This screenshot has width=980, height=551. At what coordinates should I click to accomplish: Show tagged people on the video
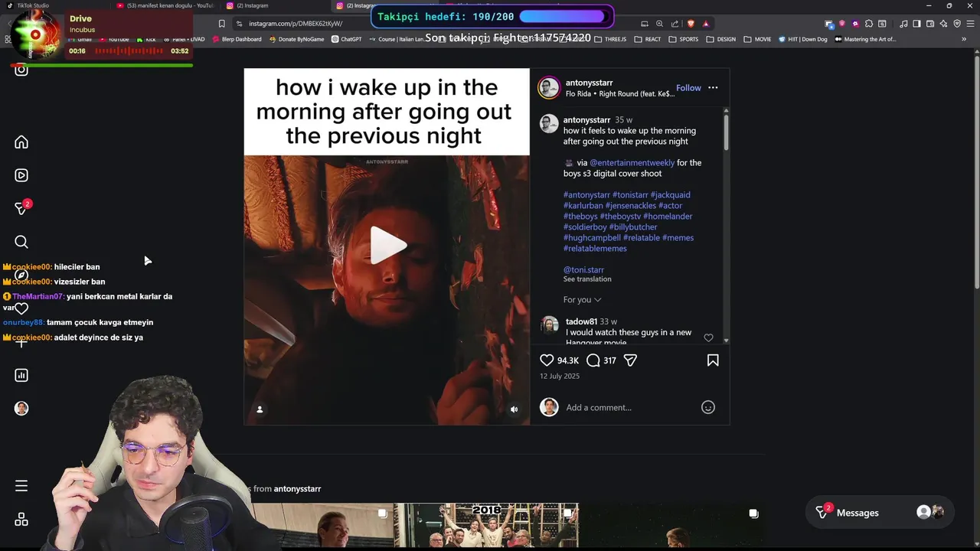point(260,409)
